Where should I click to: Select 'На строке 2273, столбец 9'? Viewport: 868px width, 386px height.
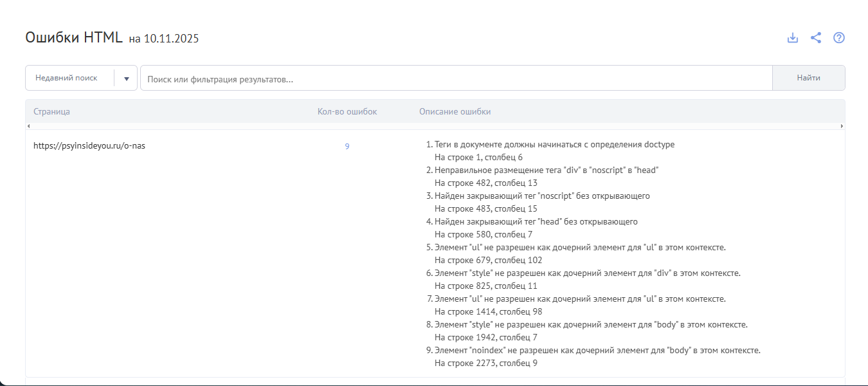point(486,363)
